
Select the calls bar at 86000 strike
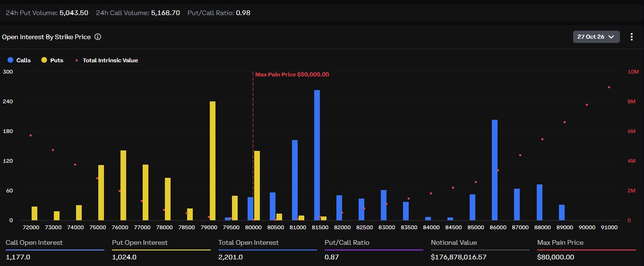(495, 170)
